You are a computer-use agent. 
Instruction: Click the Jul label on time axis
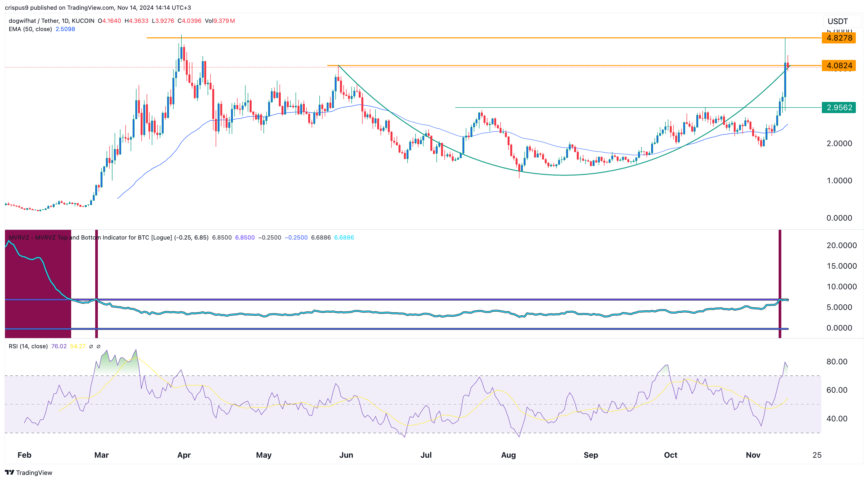click(x=426, y=455)
